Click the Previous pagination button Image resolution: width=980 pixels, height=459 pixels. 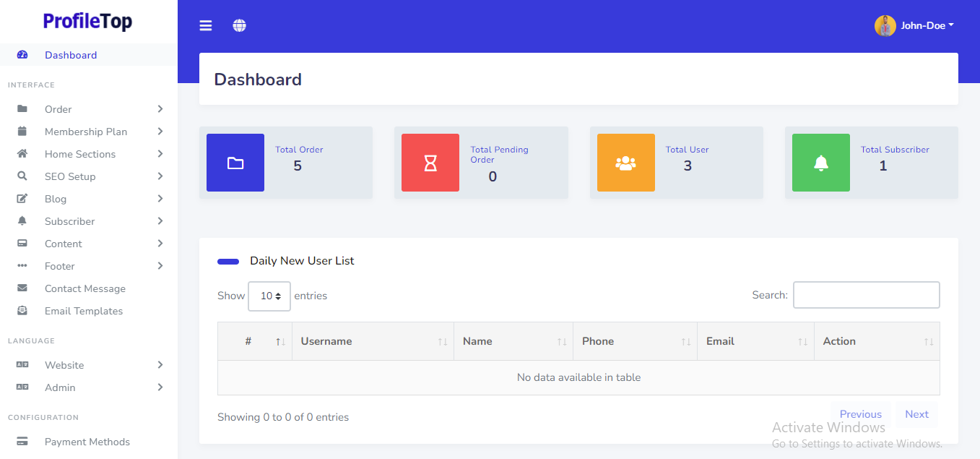861,414
